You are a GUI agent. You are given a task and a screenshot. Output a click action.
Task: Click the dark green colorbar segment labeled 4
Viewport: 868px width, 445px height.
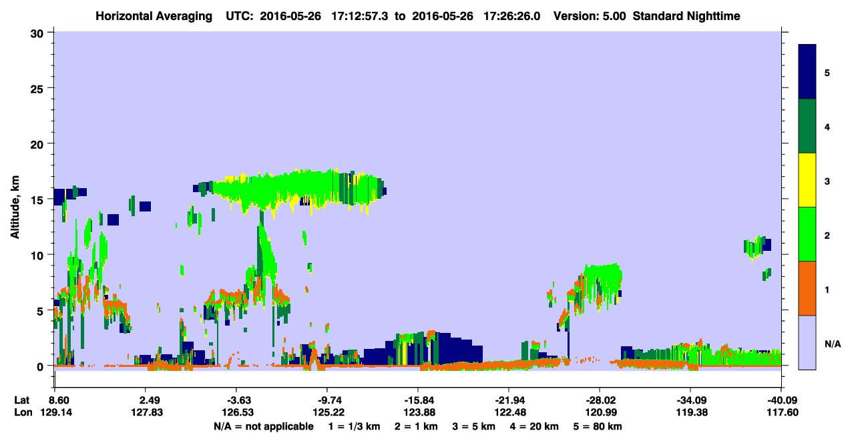coord(807,126)
